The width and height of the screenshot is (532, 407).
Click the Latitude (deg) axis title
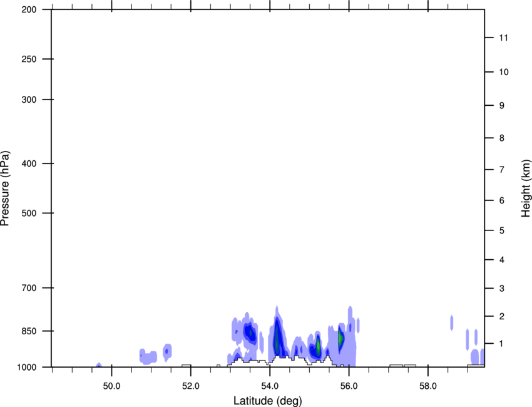(x=268, y=401)
